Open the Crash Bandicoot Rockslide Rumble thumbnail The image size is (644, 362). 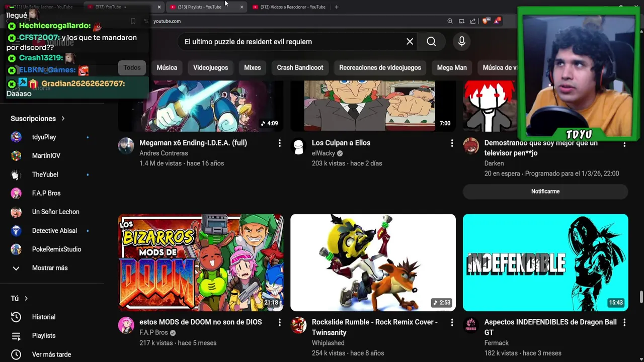pos(373,263)
